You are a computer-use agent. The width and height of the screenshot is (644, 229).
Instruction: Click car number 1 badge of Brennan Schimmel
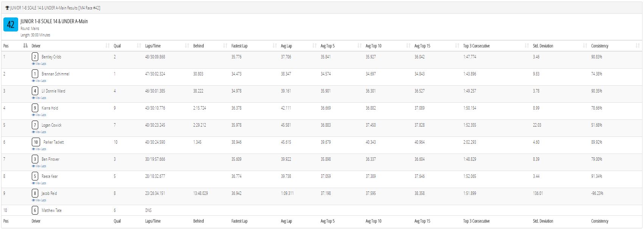pyautogui.click(x=35, y=74)
